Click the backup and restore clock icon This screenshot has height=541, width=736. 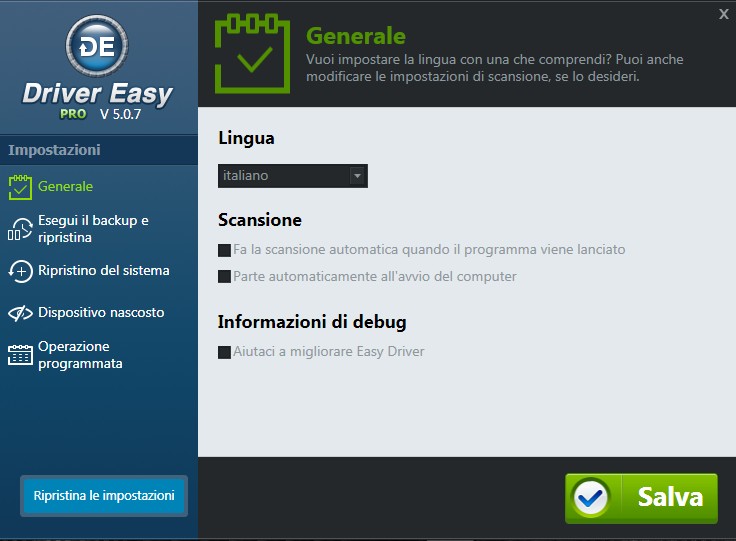pyautogui.click(x=20, y=229)
